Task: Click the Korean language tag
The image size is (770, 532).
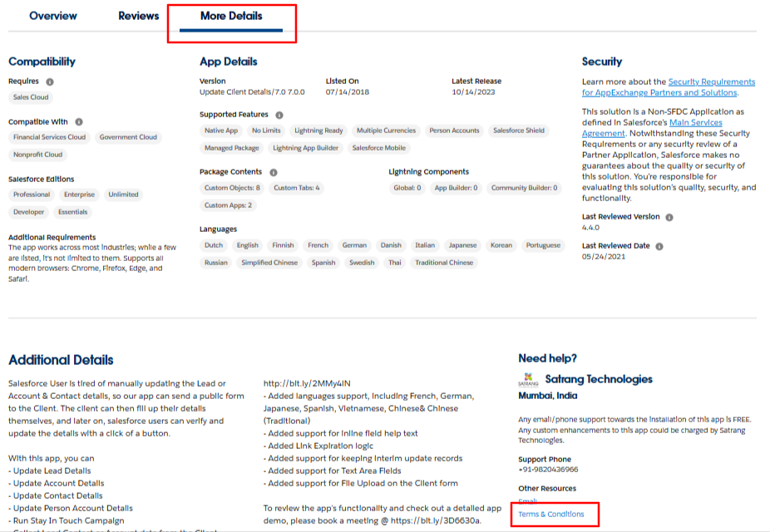Action: 501,245
